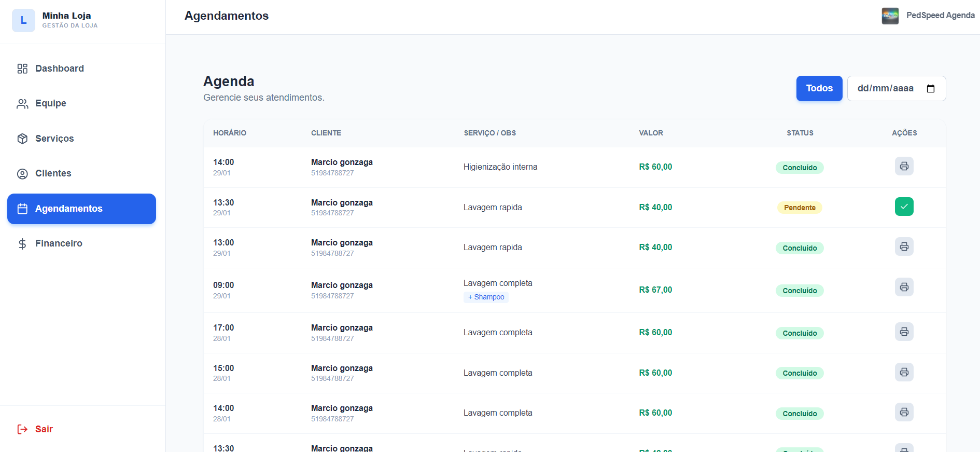This screenshot has width=980, height=452.
Task: Print the 17:00 Lavagem completa appointment
Action: pyautogui.click(x=904, y=332)
